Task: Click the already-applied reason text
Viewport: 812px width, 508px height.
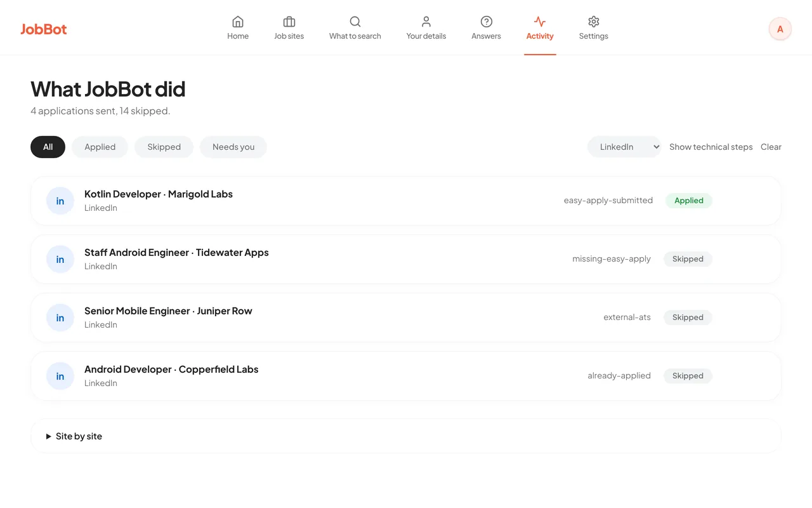Action: (x=619, y=376)
